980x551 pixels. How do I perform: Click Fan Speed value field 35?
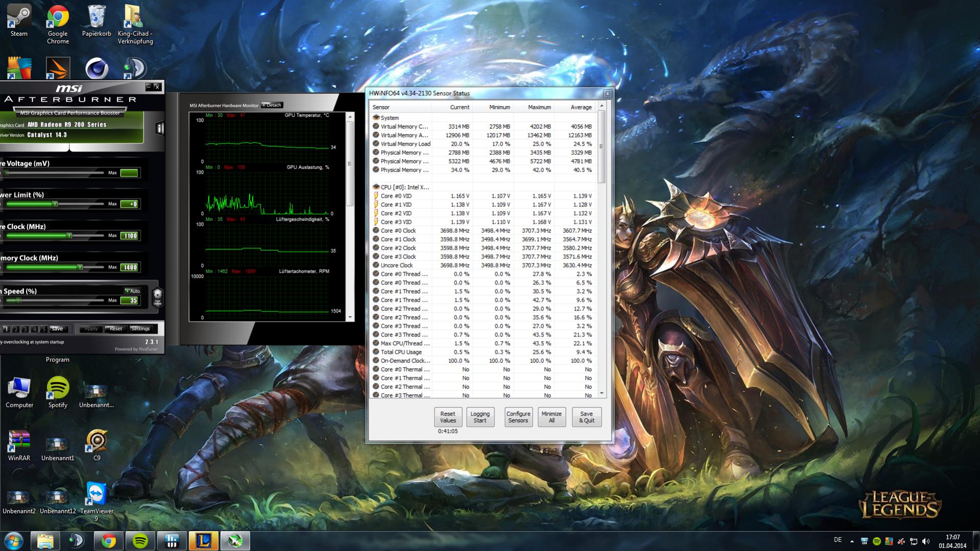(x=130, y=301)
